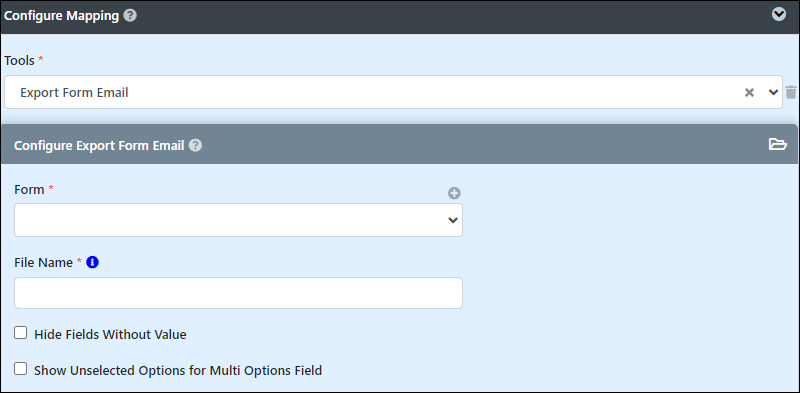Add a new form with plus icon
This screenshot has height=393, width=800.
454,193
